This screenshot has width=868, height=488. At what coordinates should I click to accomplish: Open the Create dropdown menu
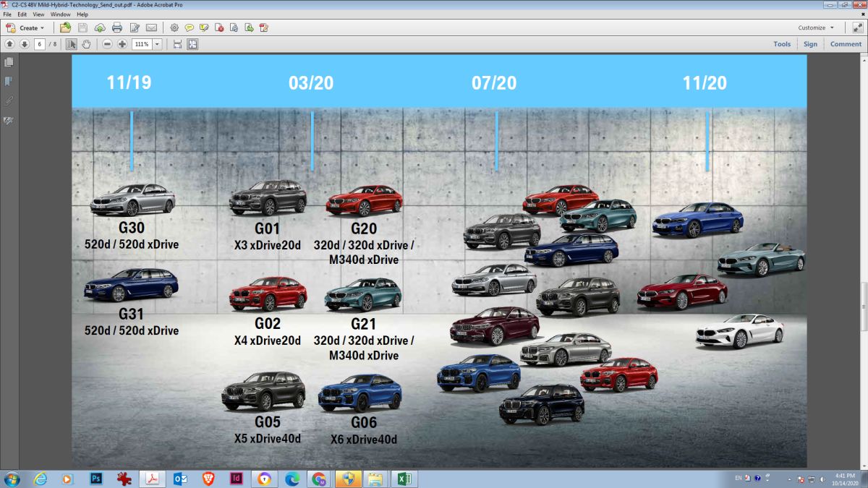pos(25,27)
